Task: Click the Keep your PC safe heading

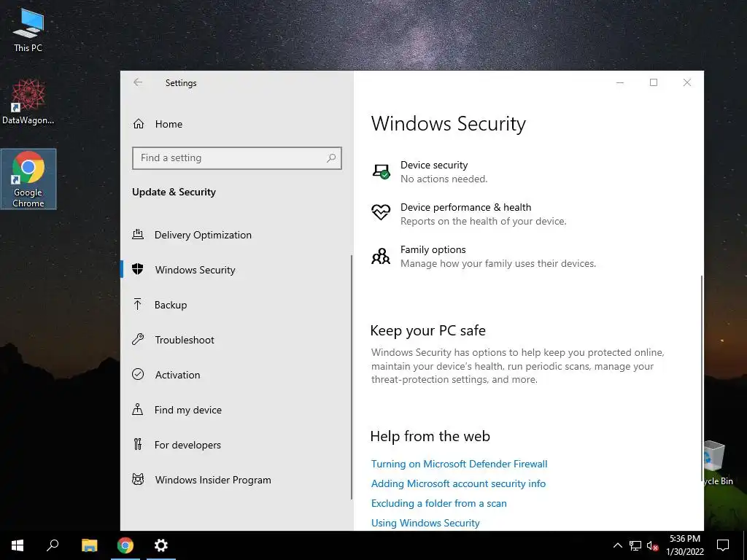Action: pos(427,330)
